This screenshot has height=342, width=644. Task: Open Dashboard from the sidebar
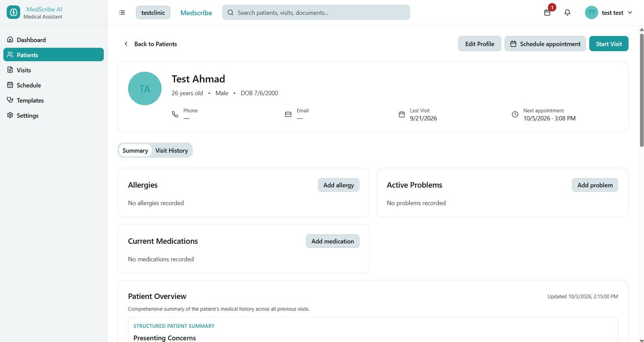(x=54, y=40)
